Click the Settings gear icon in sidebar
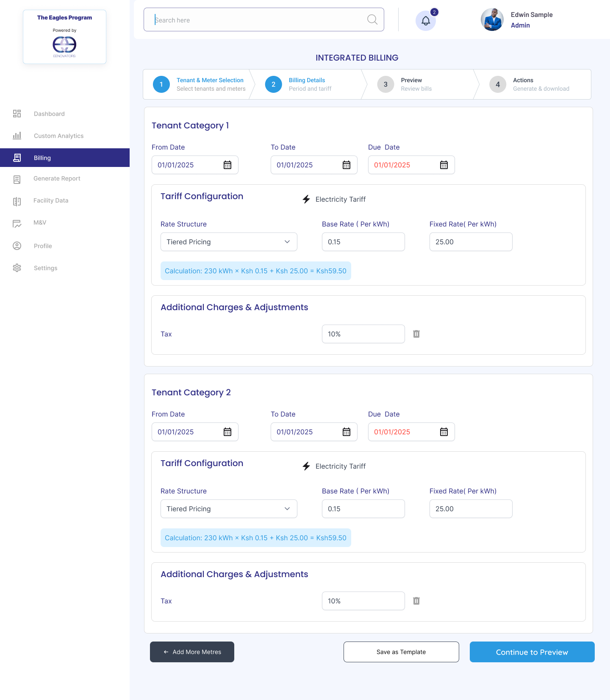This screenshot has height=700, width=610. pos(17,268)
